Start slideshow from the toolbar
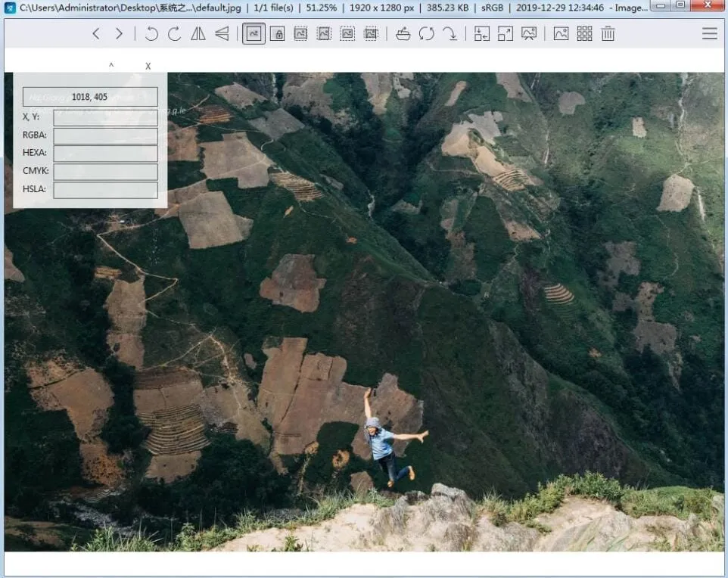This screenshot has height=578, width=728. (x=529, y=34)
